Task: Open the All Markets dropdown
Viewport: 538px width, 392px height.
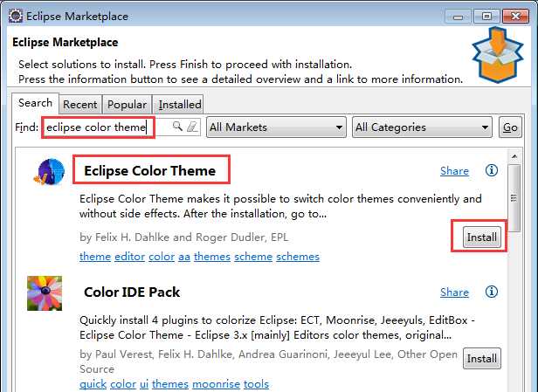Action: 276,127
